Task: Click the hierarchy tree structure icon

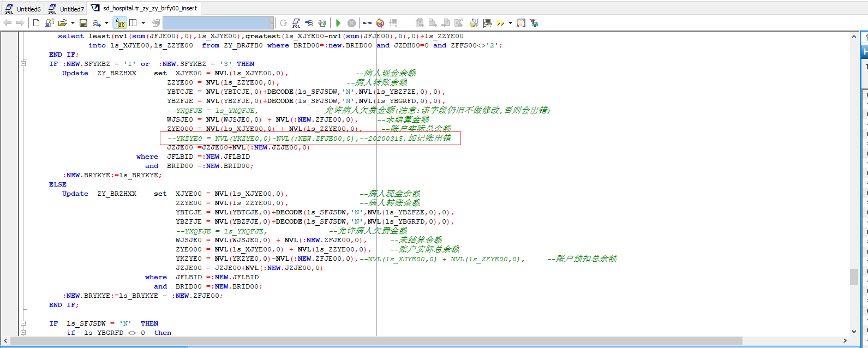Action: (487, 23)
